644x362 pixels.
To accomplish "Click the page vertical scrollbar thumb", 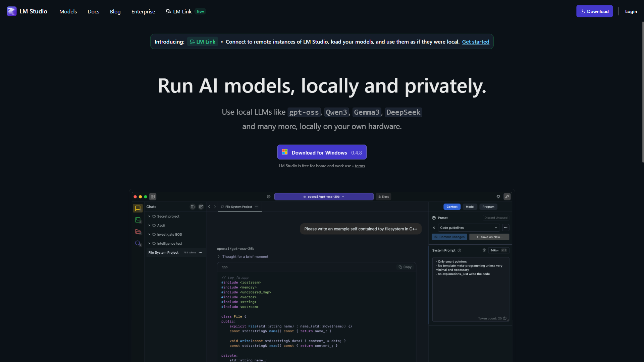I will (643, 92).
